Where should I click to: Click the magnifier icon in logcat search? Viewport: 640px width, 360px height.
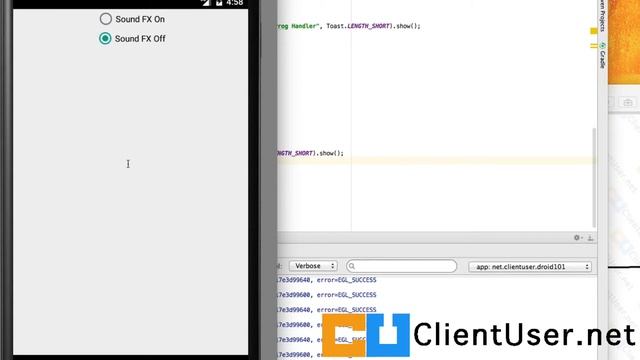pos(352,266)
